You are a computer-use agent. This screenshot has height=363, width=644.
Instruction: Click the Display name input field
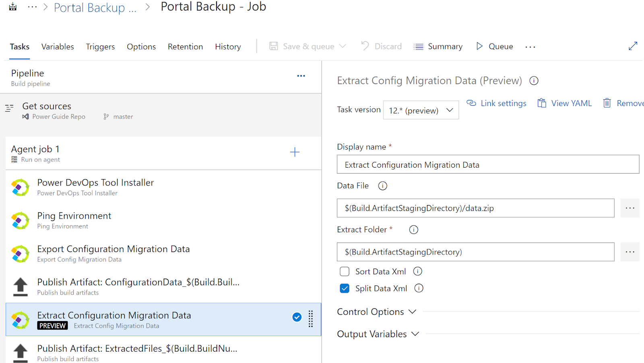pos(488,165)
